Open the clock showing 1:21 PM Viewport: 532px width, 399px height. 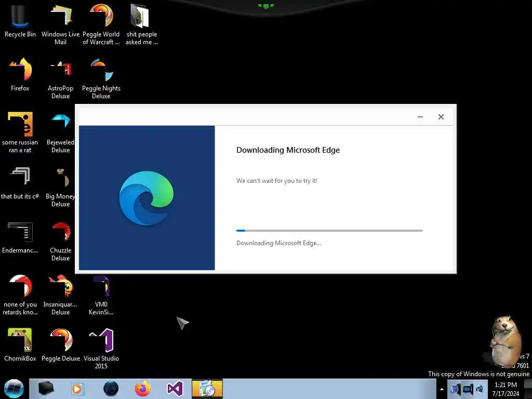click(506, 389)
